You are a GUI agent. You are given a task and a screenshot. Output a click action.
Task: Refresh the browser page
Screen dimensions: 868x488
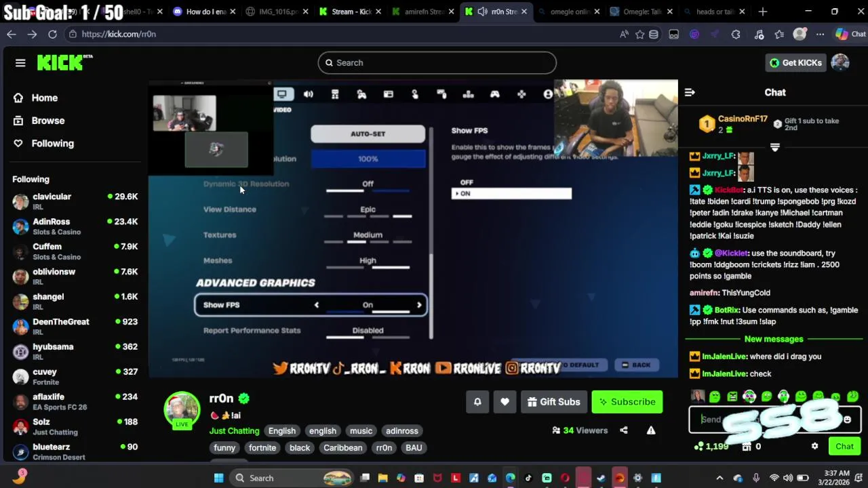click(52, 34)
